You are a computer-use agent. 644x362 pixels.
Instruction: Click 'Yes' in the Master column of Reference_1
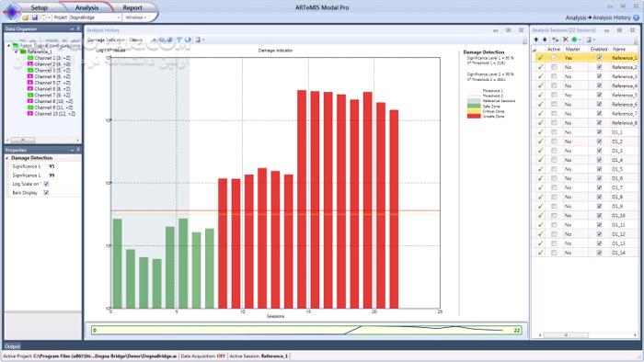[x=568, y=58]
